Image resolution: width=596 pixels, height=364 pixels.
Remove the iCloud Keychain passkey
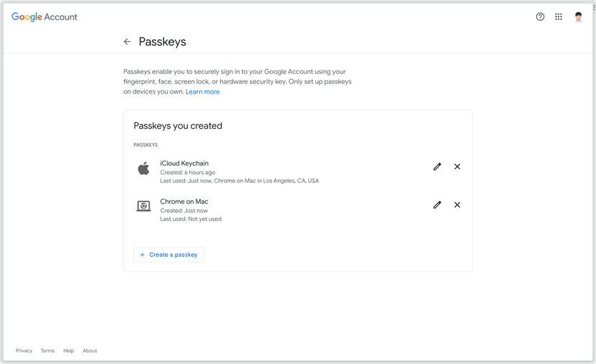457,166
